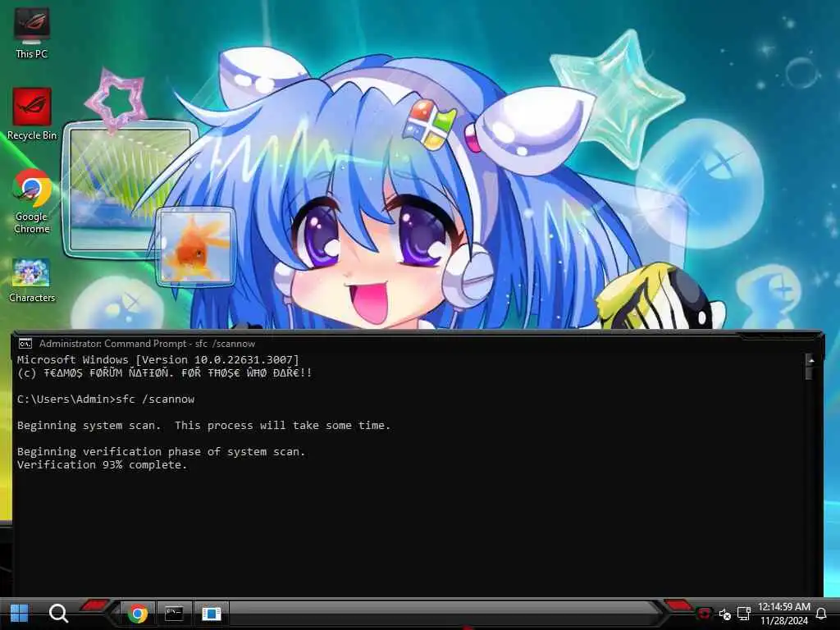Click the 'Beginning verification phase of system scan.' line
This screenshot has width=840, height=630.
pos(162,452)
